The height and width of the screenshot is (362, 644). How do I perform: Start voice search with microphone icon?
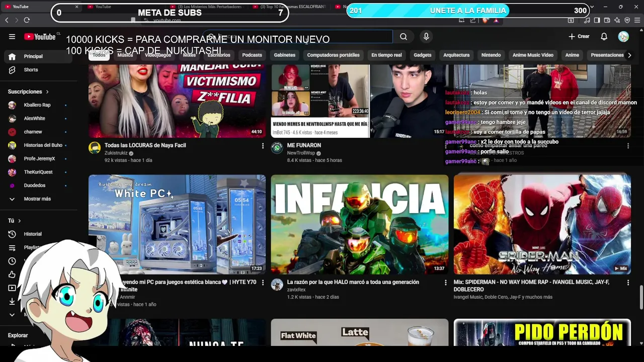[x=426, y=36]
